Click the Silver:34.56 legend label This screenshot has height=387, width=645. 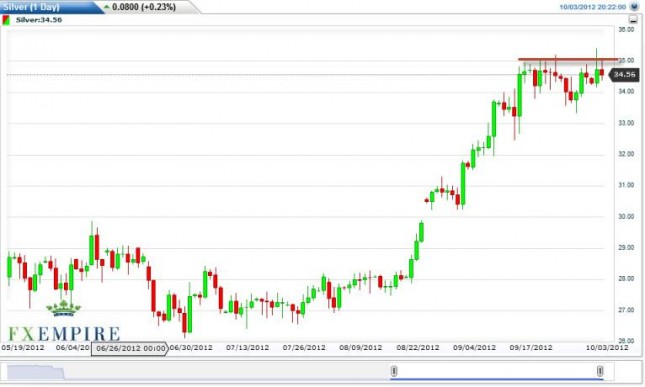pos(39,20)
